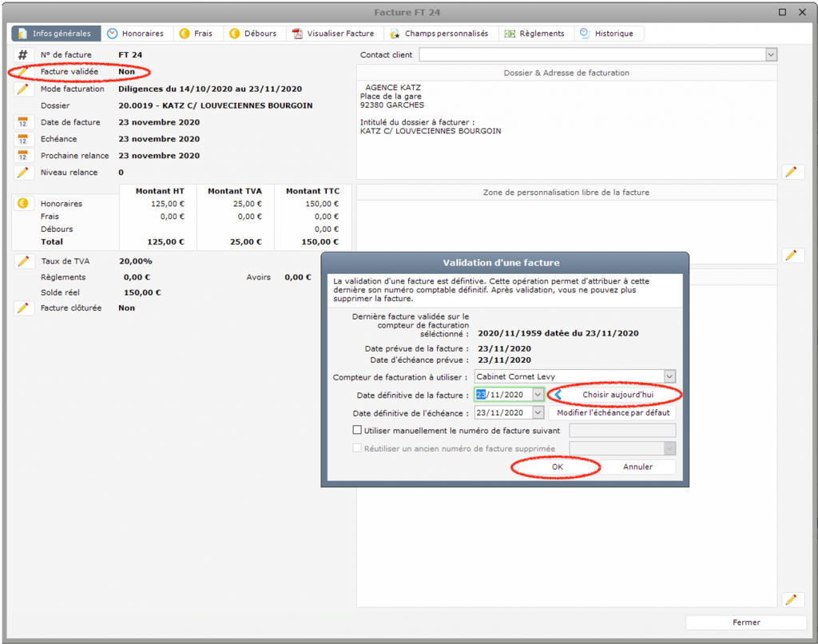This screenshot has width=818, height=644.
Task: Click the calendar icon for Prochaine relance
Action: tap(22, 156)
